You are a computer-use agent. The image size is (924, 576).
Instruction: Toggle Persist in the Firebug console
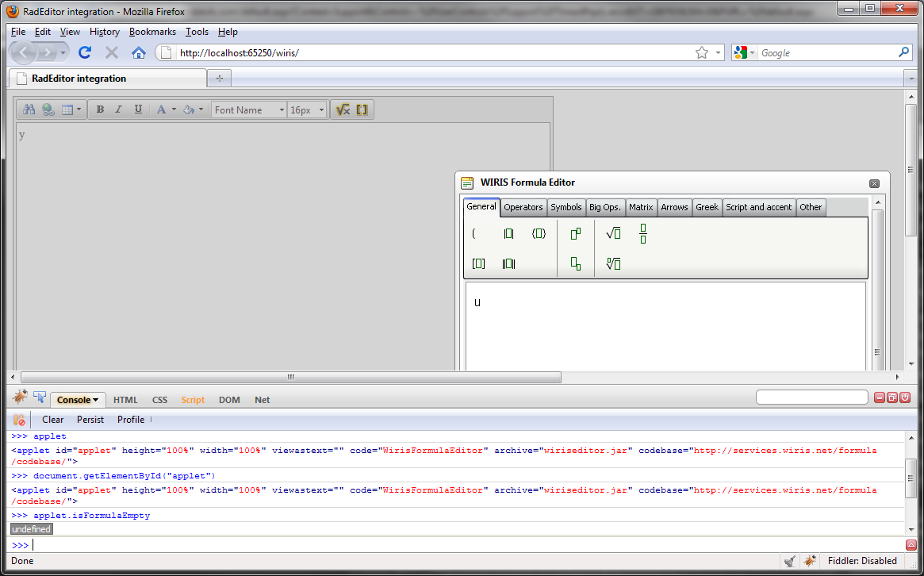click(x=90, y=420)
